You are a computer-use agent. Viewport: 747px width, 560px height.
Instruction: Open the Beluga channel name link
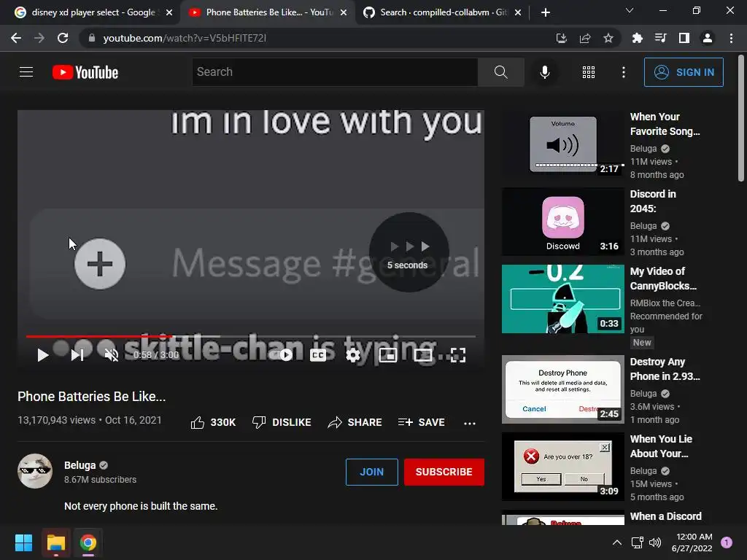click(x=80, y=465)
